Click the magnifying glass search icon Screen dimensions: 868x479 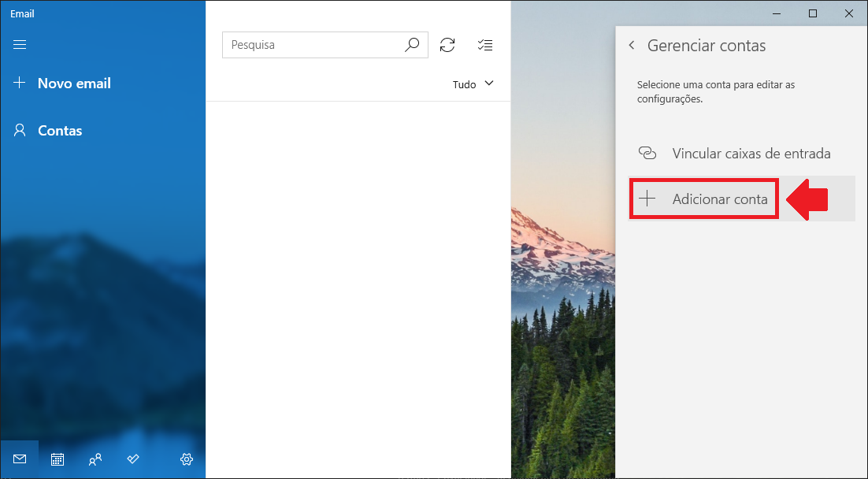[x=412, y=45]
